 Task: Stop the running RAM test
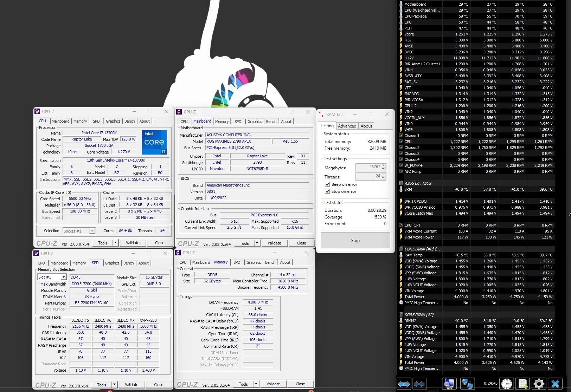(x=355, y=241)
